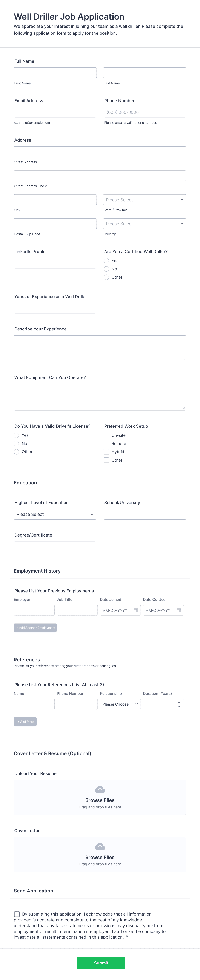The image size is (200, 980).
Task: Open the Relationship Please Choose dropdown
Action: click(120, 704)
